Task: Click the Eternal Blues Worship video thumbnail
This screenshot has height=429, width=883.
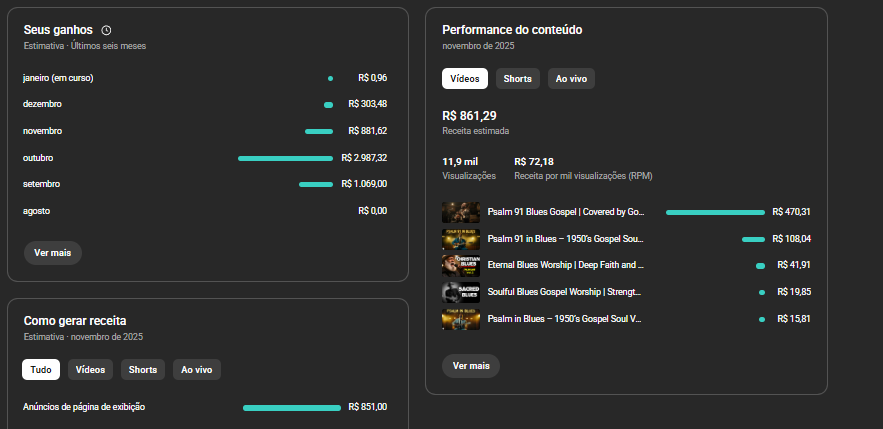Action: tap(461, 265)
